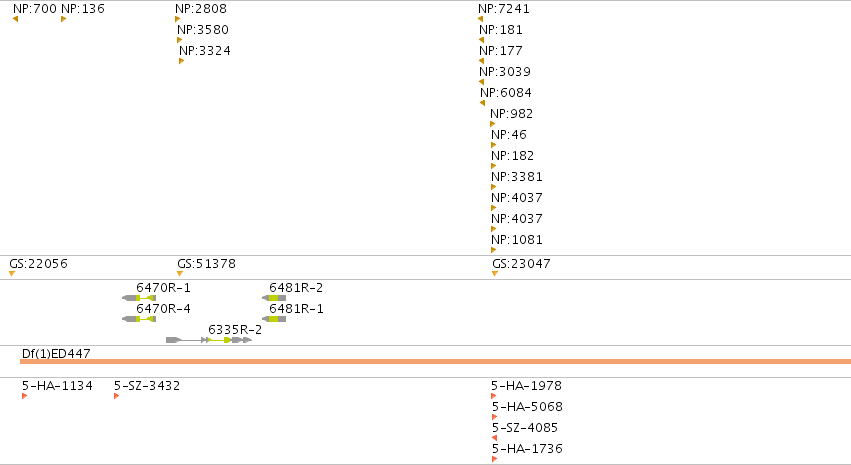
Task: Click the GS:22056 down-pointing marker
Action: click(x=12, y=273)
